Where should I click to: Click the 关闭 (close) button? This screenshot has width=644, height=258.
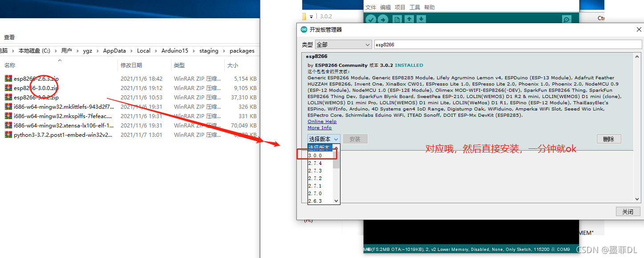[628, 211]
